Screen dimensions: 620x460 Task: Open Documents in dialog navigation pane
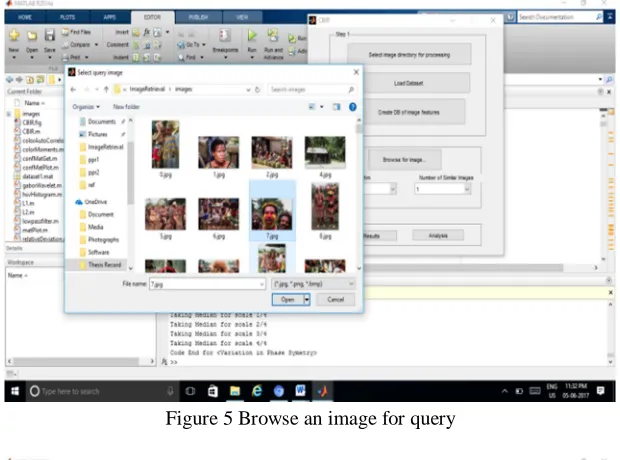tap(102, 121)
